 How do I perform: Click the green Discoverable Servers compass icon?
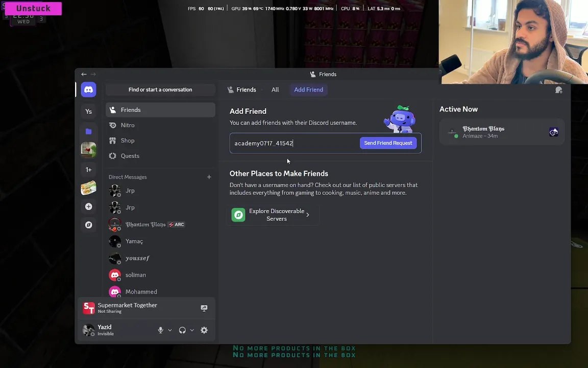pyautogui.click(x=238, y=215)
